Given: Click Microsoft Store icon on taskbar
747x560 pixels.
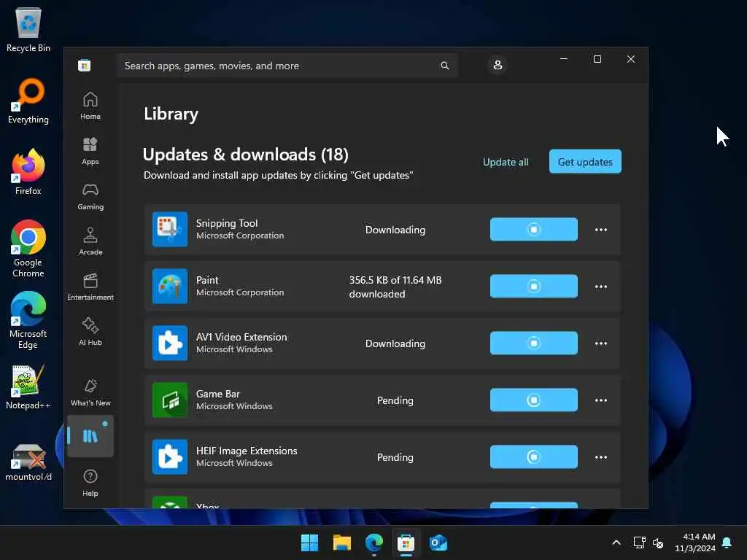Looking at the screenshot, I should (x=406, y=542).
